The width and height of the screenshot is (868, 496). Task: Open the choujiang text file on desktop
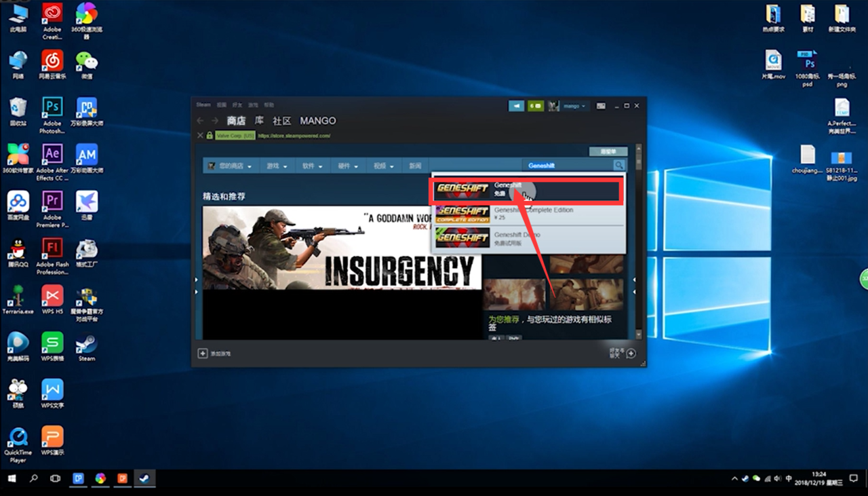(x=806, y=159)
